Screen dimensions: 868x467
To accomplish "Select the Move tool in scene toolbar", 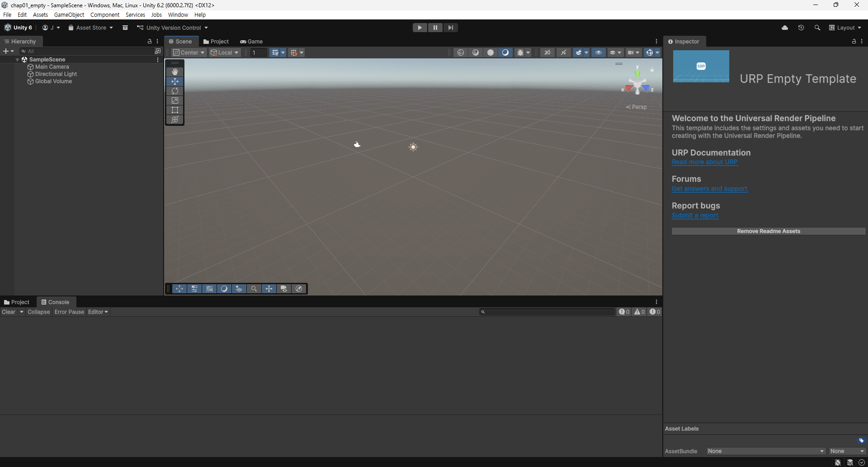I will point(175,81).
